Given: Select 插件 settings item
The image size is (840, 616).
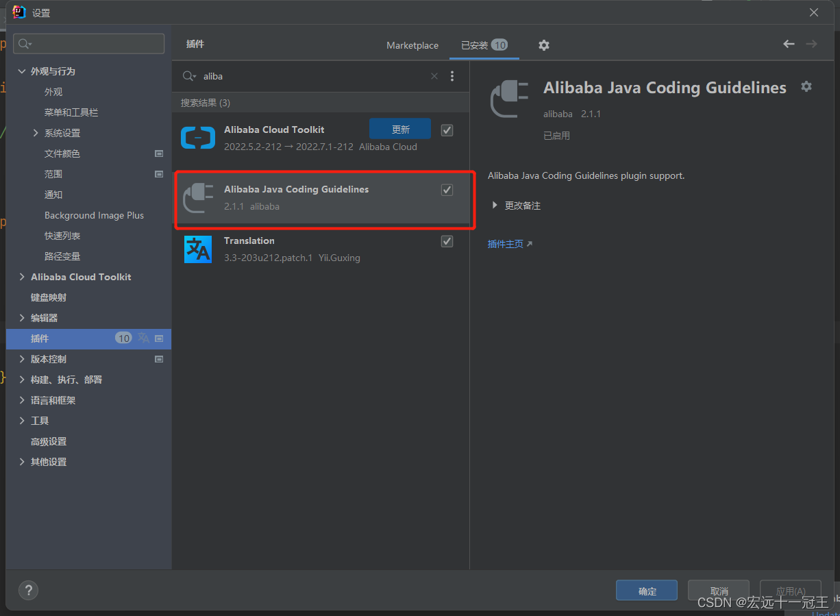Looking at the screenshot, I should [88, 338].
